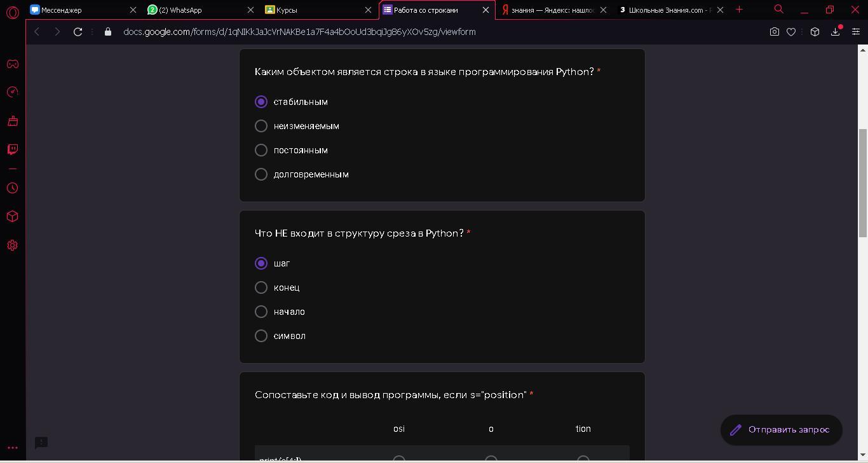Open the Twitch sidebar panel
This screenshot has width=868, height=463.
pyautogui.click(x=12, y=149)
